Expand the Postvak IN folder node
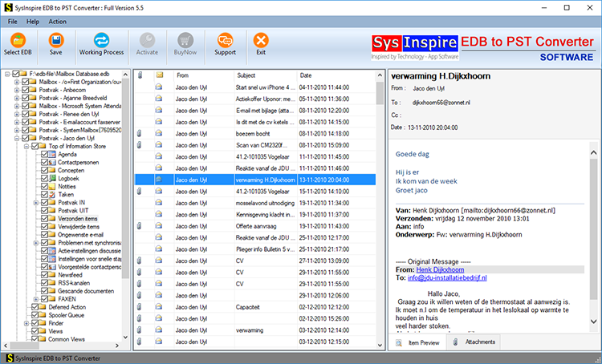This screenshot has height=364, width=602. point(36,203)
